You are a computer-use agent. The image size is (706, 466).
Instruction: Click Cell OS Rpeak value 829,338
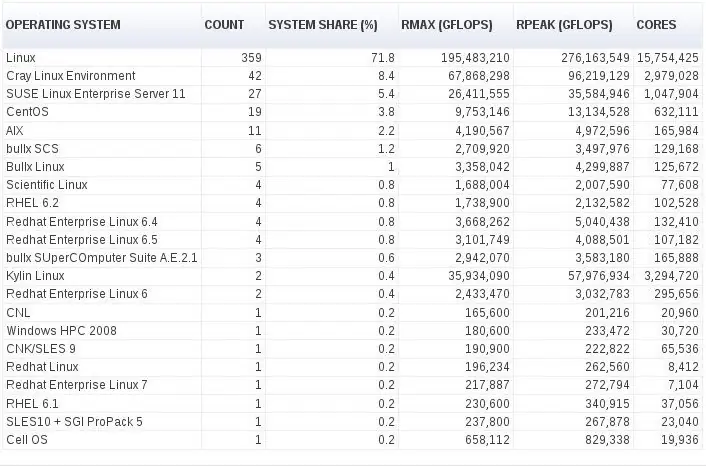(x=607, y=439)
